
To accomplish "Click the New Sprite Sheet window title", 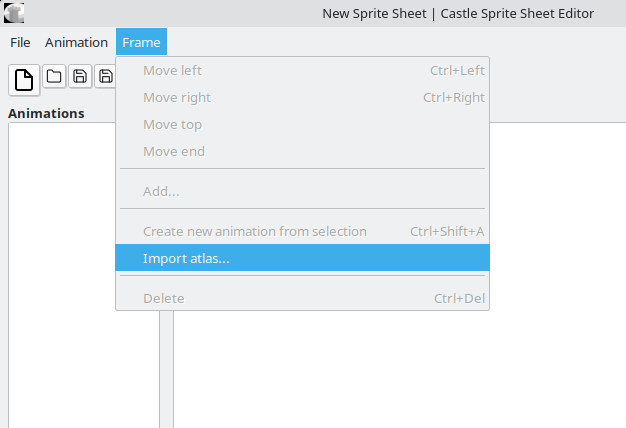I will pos(458,13).
